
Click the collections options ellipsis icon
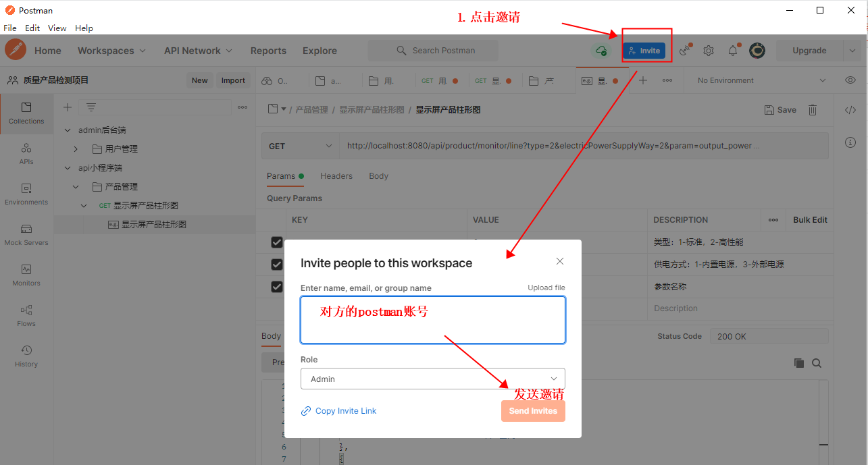coord(242,107)
